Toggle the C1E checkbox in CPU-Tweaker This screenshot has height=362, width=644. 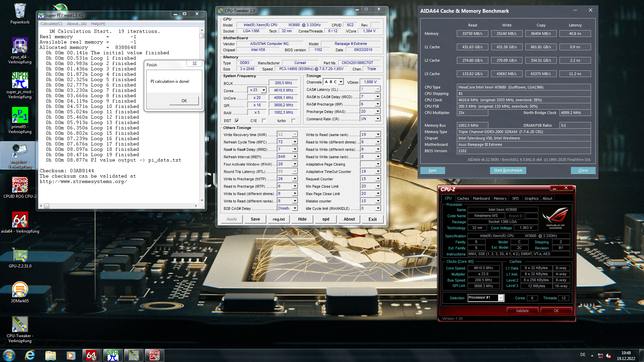pos(264,121)
